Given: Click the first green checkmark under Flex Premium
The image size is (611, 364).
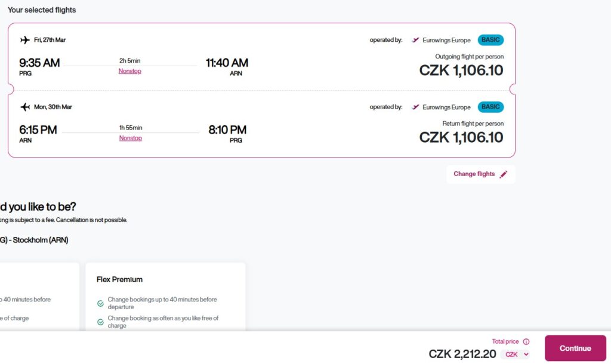Looking at the screenshot, I should pos(100,303).
